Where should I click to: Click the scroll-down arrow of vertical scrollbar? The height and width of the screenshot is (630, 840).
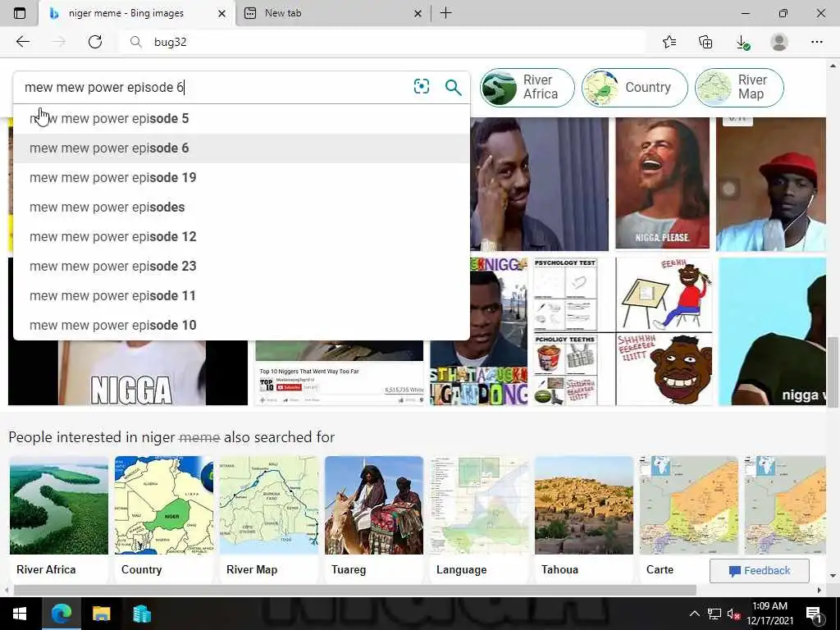click(x=833, y=577)
